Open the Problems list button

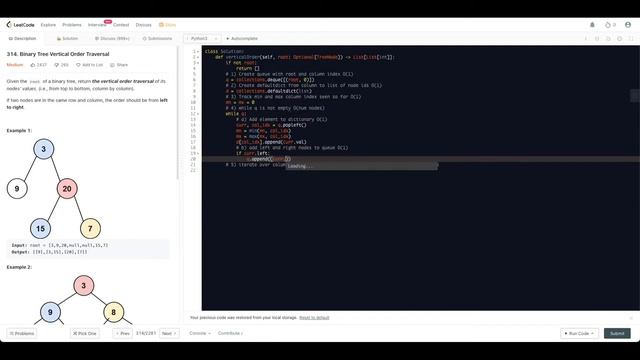click(x=22, y=333)
